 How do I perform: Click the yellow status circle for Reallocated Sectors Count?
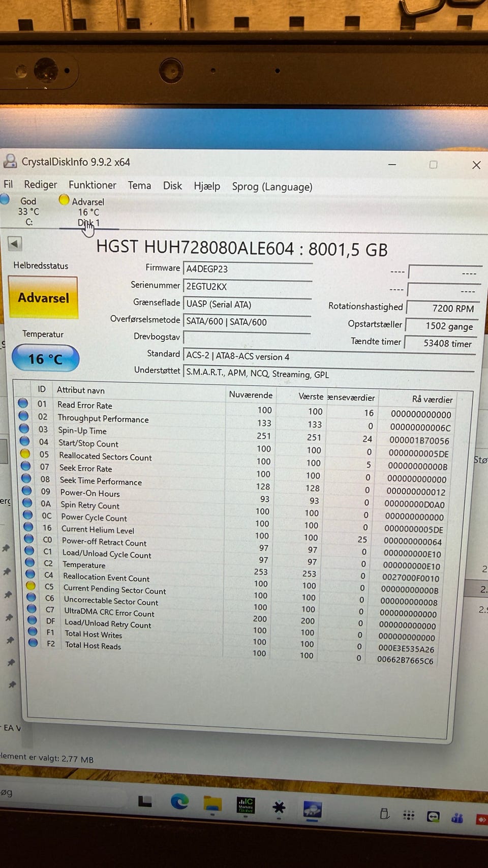pyautogui.click(x=24, y=454)
